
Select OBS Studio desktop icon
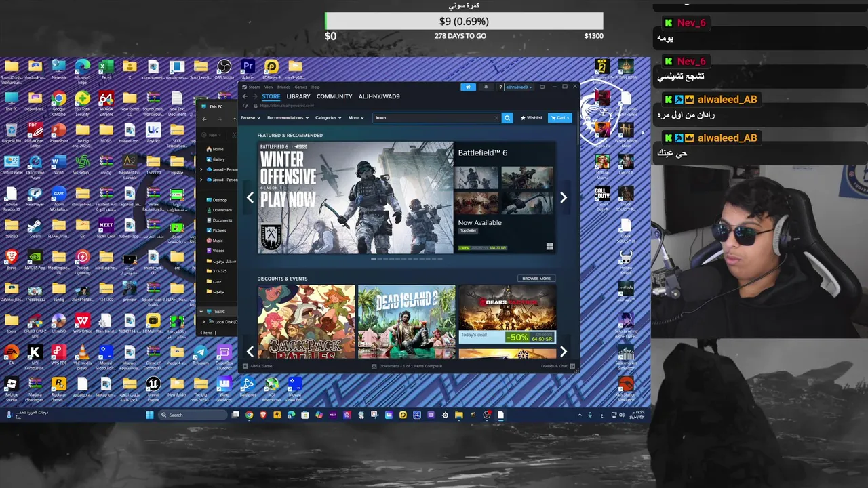(224, 69)
